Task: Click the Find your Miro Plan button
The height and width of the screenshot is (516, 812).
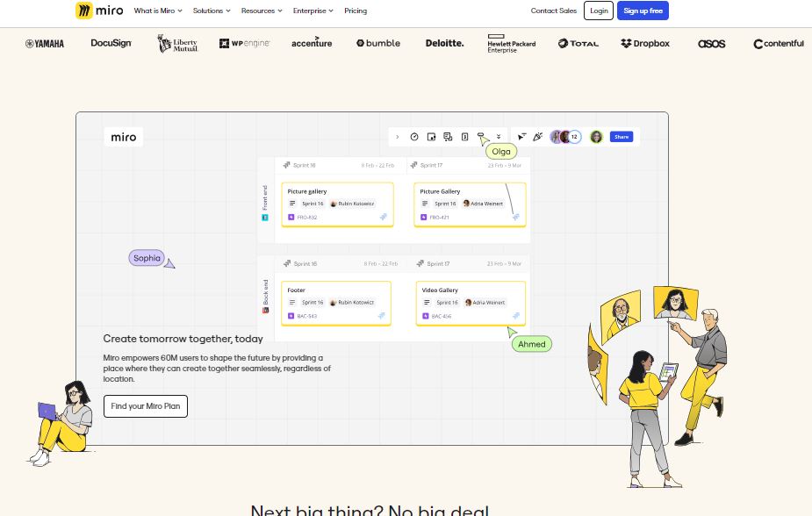Action: click(x=146, y=406)
